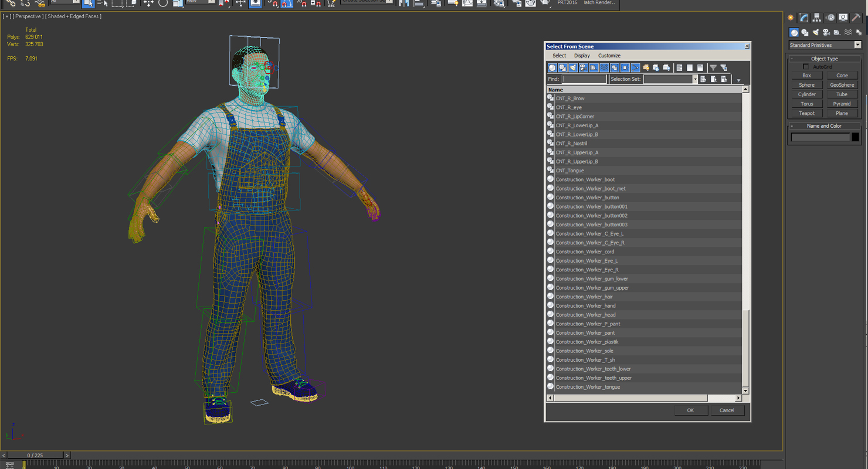Click object name field in Name and Color
Image resolution: width=868 pixels, height=469 pixels.
pos(820,137)
